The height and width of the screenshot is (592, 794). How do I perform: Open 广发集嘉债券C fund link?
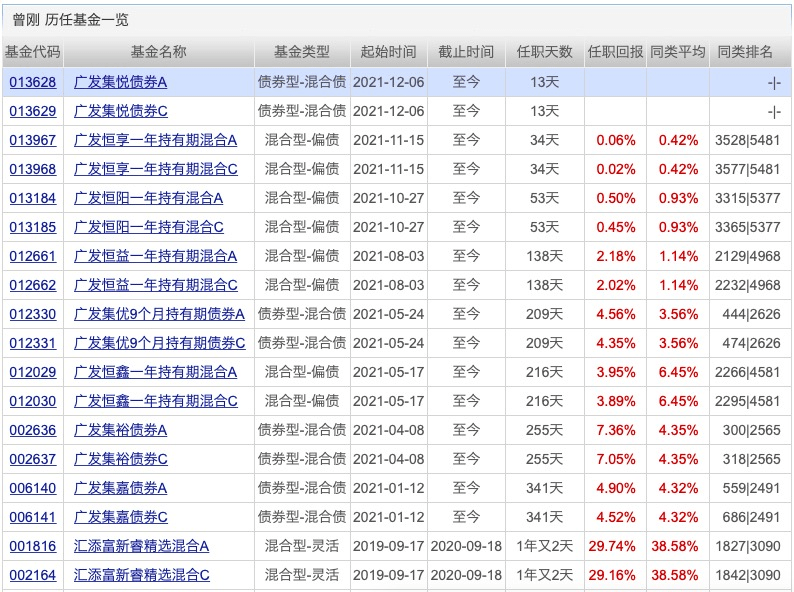tap(121, 517)
